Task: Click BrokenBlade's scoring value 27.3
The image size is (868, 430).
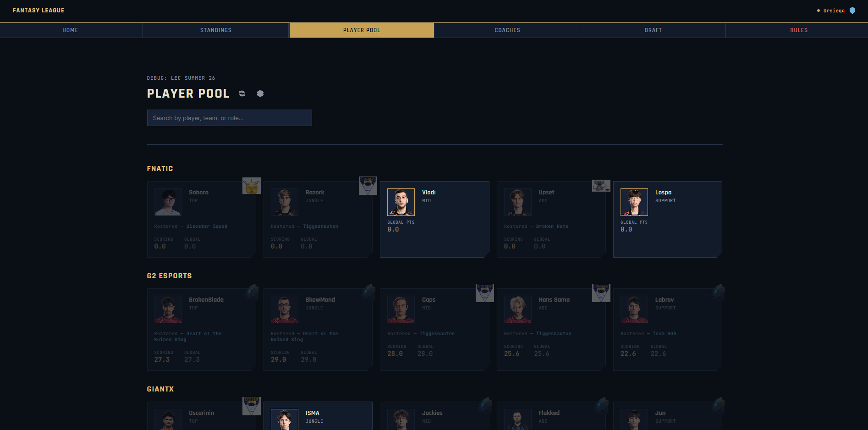Action: 162,359
